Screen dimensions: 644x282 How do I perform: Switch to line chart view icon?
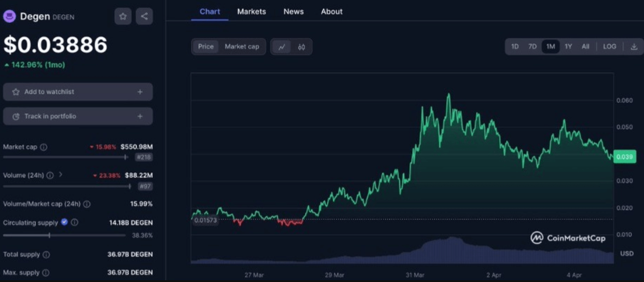(281, 47)
